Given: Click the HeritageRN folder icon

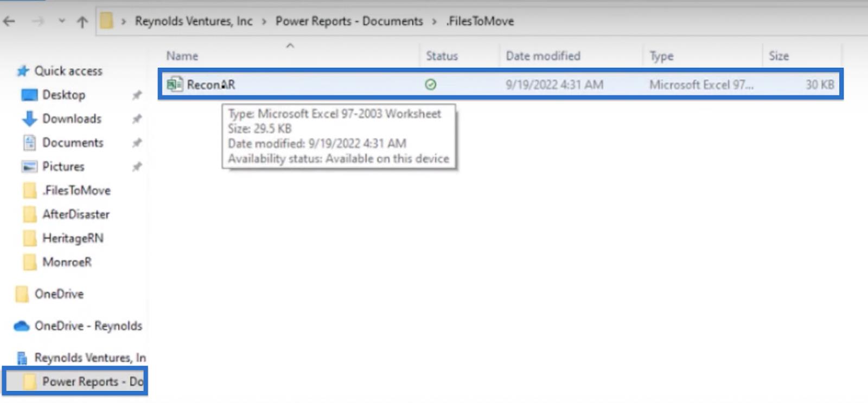Looking at the screenshot, I should 30,238.
